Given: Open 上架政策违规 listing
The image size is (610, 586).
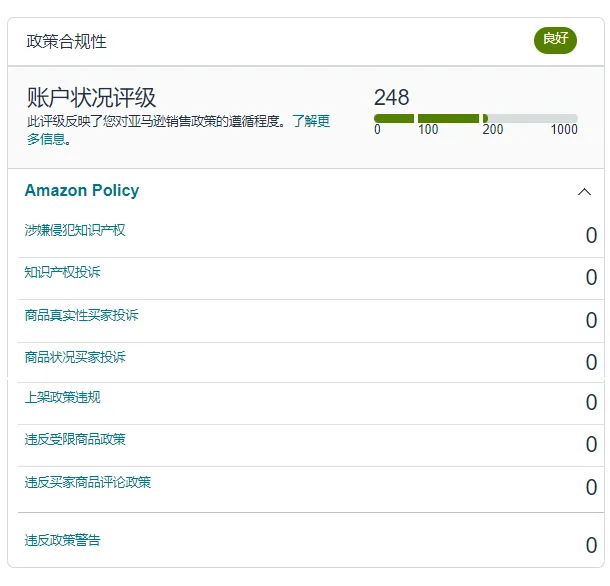Looking at the screenshot, I should [62, 397].
